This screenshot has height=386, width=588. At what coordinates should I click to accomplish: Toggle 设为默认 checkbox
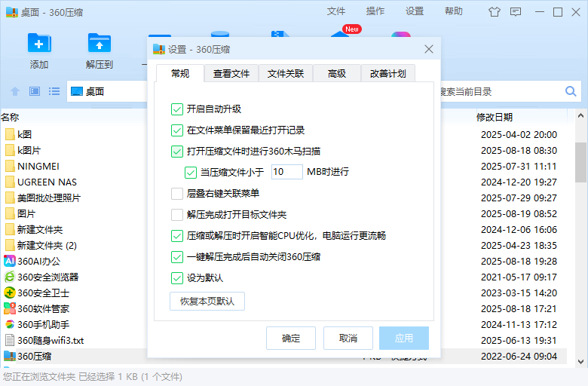click(x=178, y=278)
